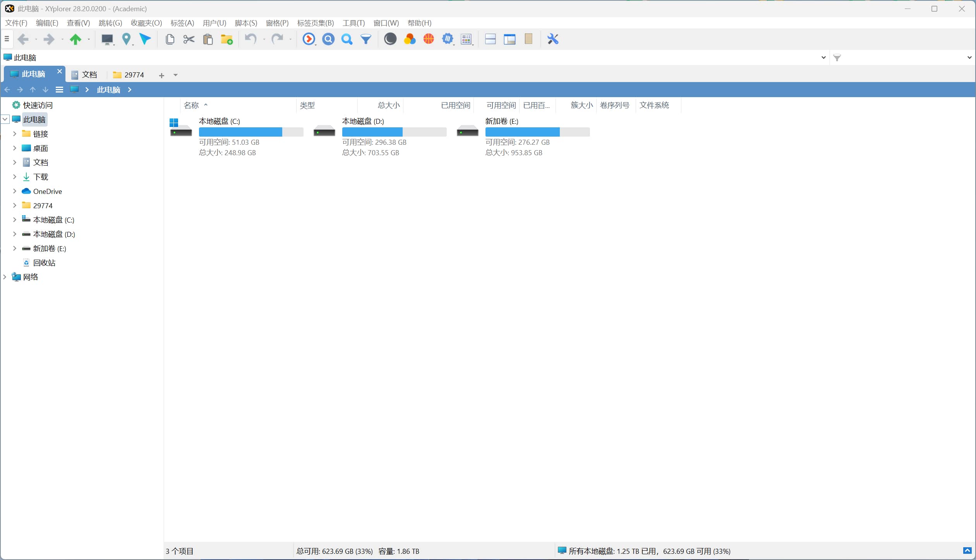The height and width of the screenshot is (560, 976).
Task: Click the green Up arrow toolbar icon
Action: click(75, 39)
